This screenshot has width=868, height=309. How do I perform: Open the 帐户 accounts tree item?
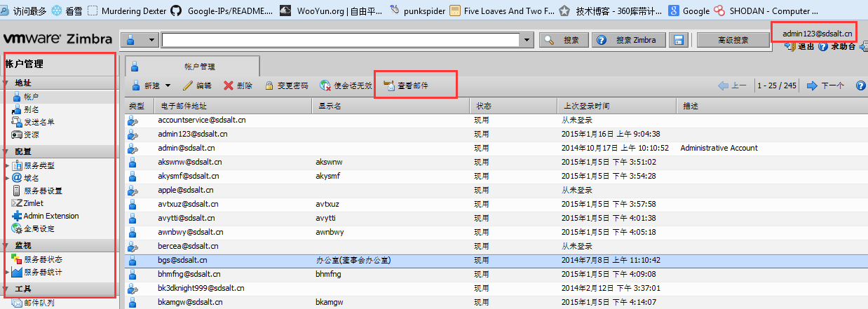tap(31, 97)
